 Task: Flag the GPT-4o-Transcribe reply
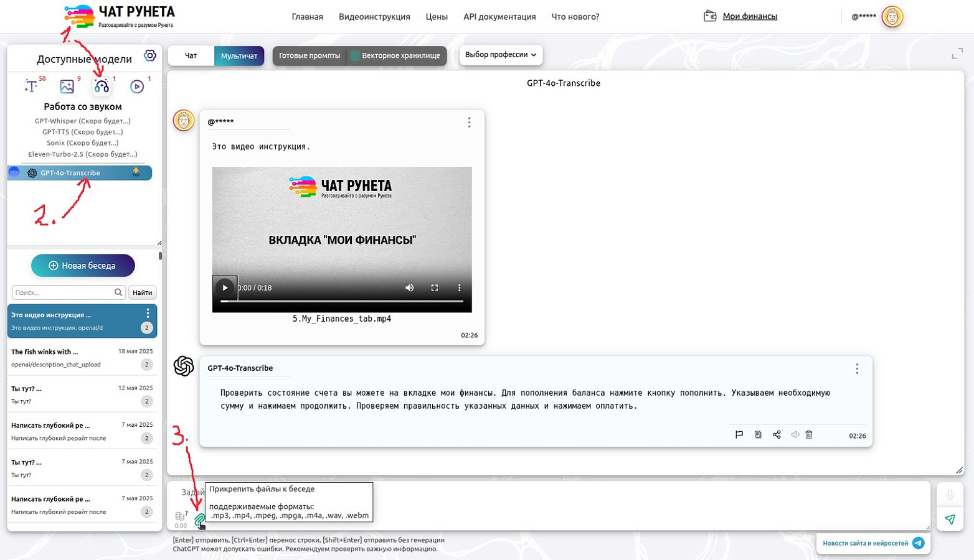(739, 435)
